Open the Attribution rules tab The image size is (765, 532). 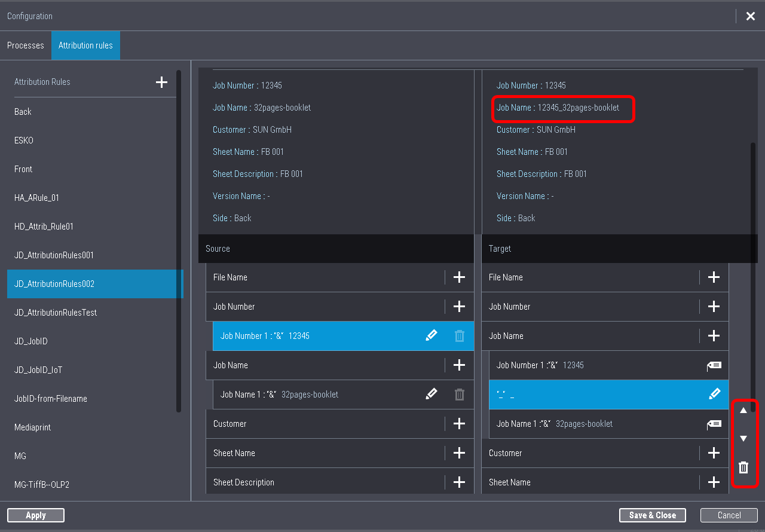click(x=85, y=45)
